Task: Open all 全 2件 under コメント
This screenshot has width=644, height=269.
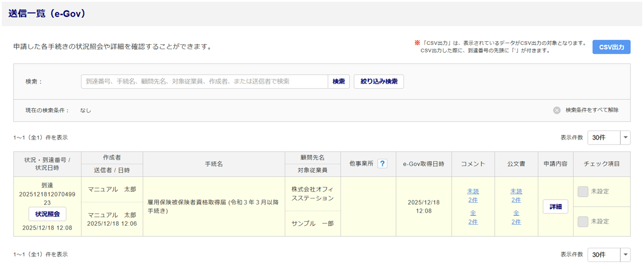Action: 473,218
